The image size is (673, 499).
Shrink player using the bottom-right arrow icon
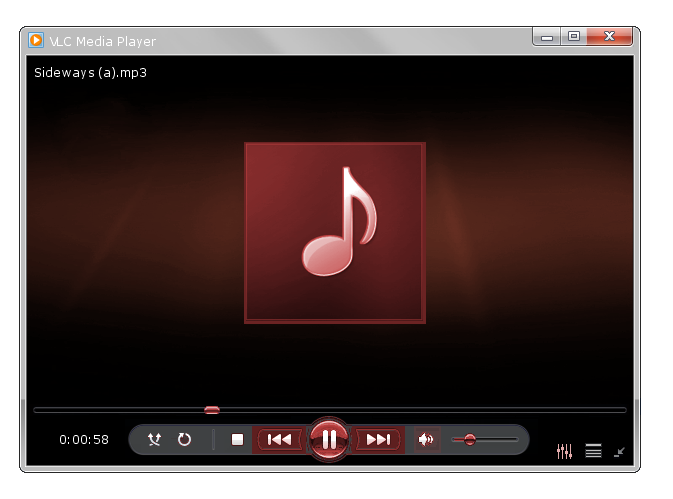619,452
